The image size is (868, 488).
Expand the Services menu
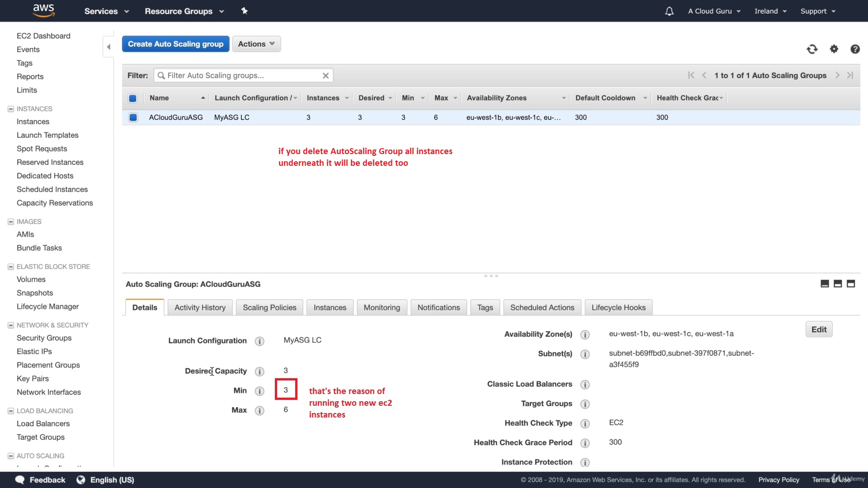pyautogui.click(x=106, y=11)
